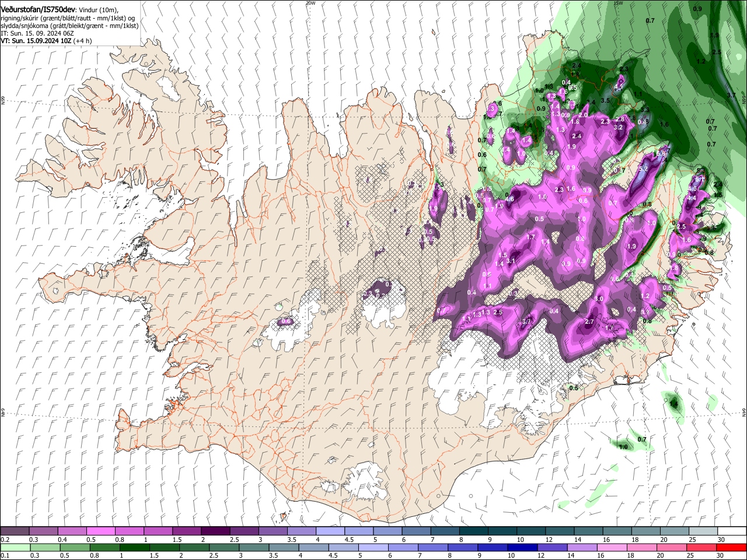Pick the red lower legend swatch after 30
747x560 pixels.
coord(731,547)
